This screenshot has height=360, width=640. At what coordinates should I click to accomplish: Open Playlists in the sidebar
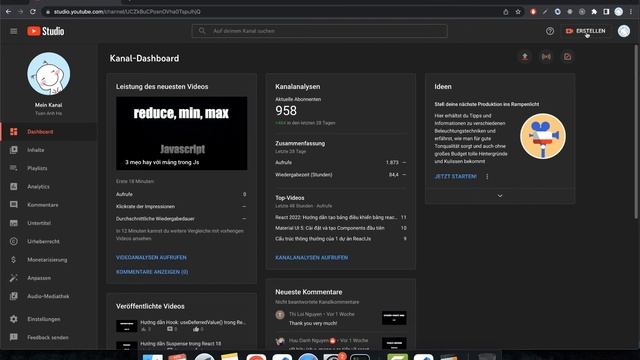49,168
